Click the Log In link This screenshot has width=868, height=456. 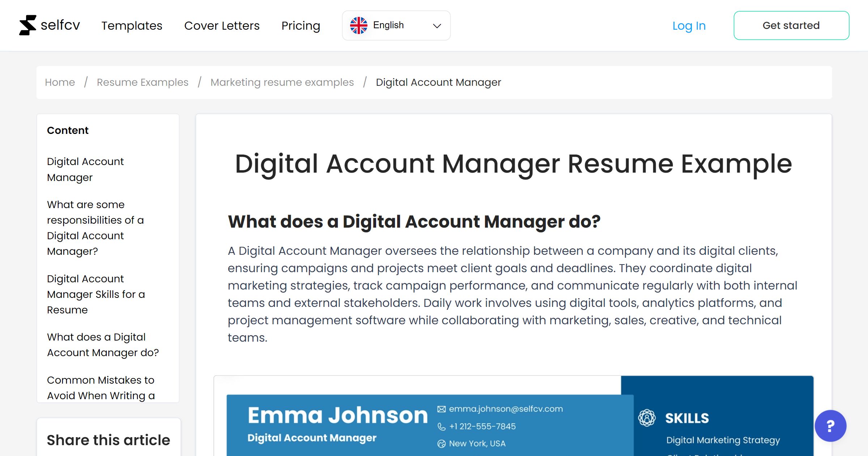pyautogui.click(x=689, y=25)
